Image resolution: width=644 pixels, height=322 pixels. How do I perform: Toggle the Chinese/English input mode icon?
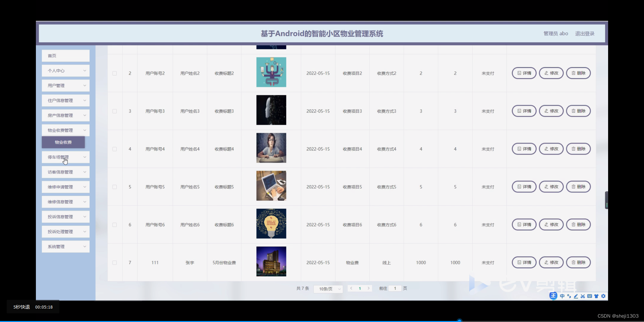click(x=562, y=296)
